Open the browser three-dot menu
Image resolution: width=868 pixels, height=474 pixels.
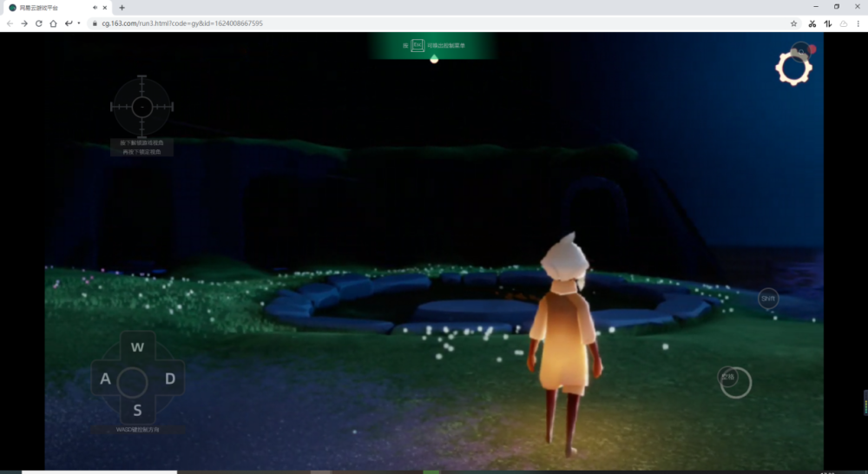click(x=858, y=23)
